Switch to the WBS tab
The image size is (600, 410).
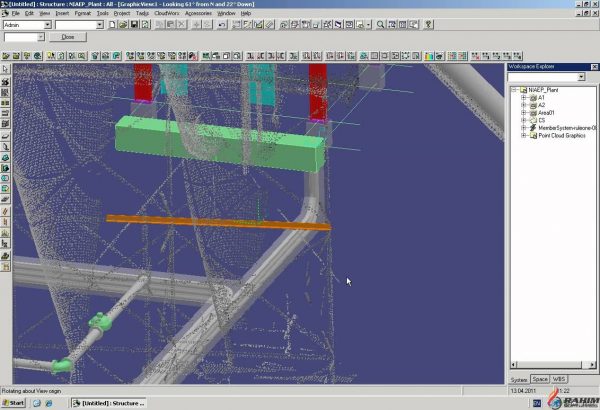[x=559, y=379]
